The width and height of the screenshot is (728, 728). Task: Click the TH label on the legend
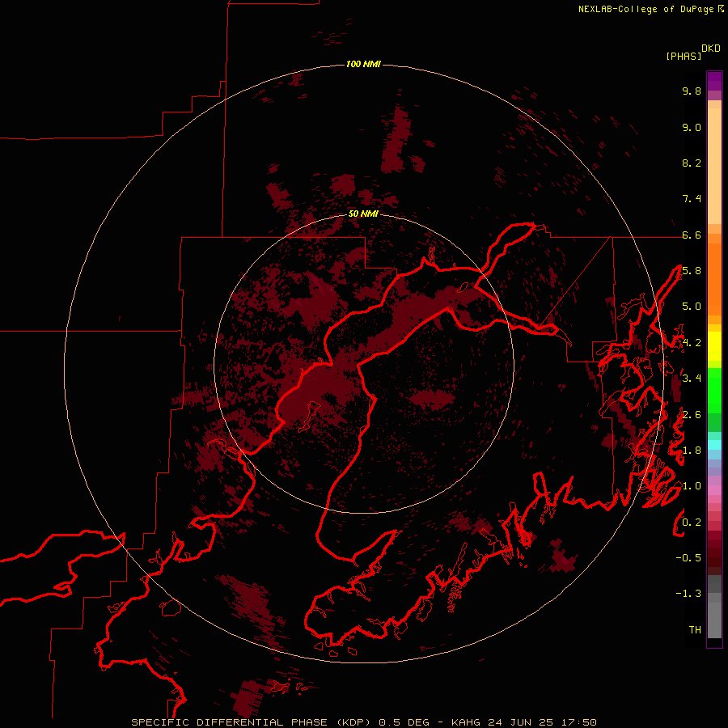click(695, 630)
